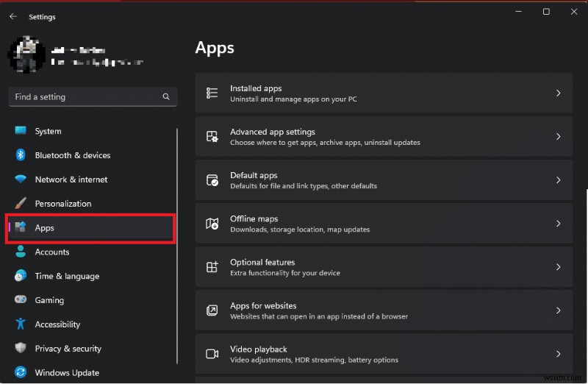Open Video playback settings
Image resolution: width=588 pixels, height=384 pixels.
point(384,354)
